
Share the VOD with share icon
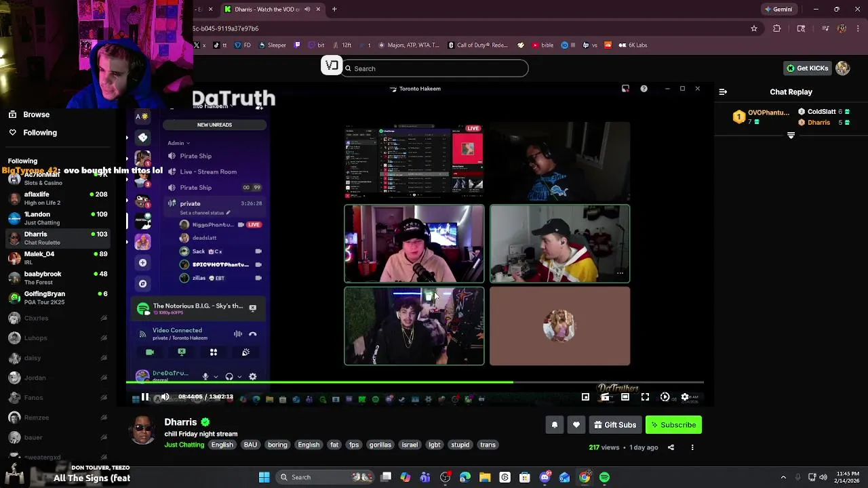click(671, 447)
